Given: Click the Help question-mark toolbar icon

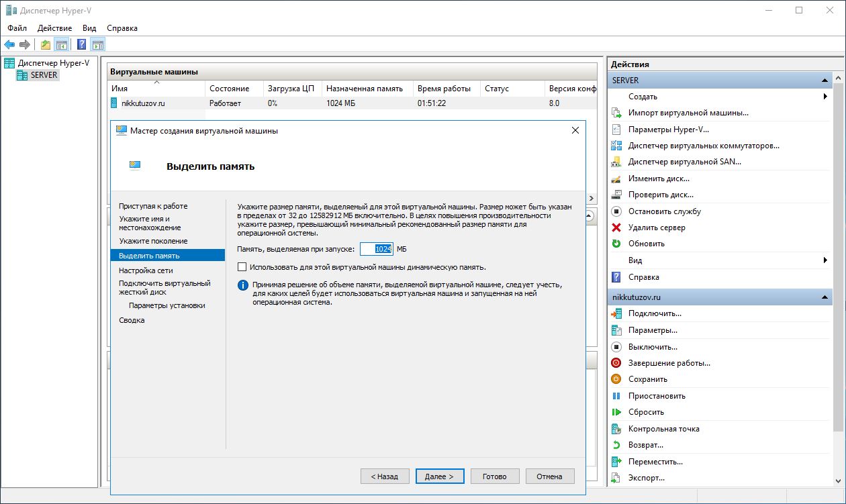Looking at the screenshot, I should 81,45.
